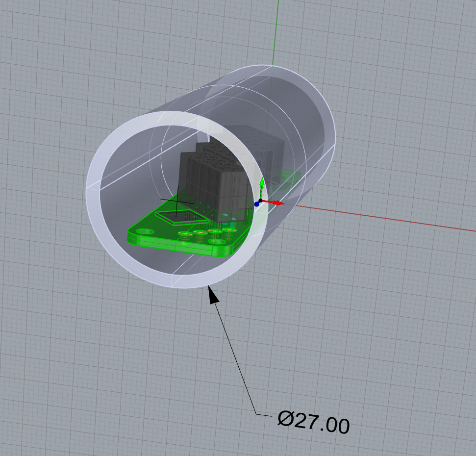Click the red world X-axis line
The width and height of the screenshot is (476, 456).
pos(385,218)
